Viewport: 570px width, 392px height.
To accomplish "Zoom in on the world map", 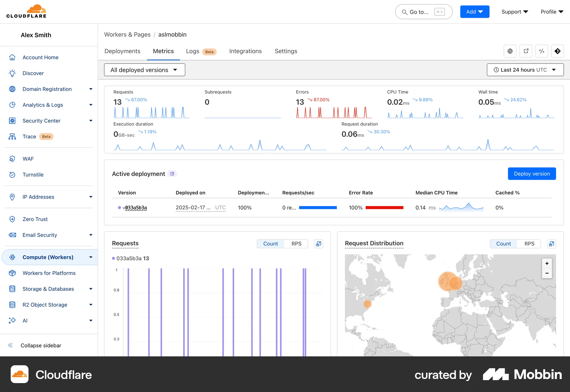I will pyautogui.click(x=547, y=263).
